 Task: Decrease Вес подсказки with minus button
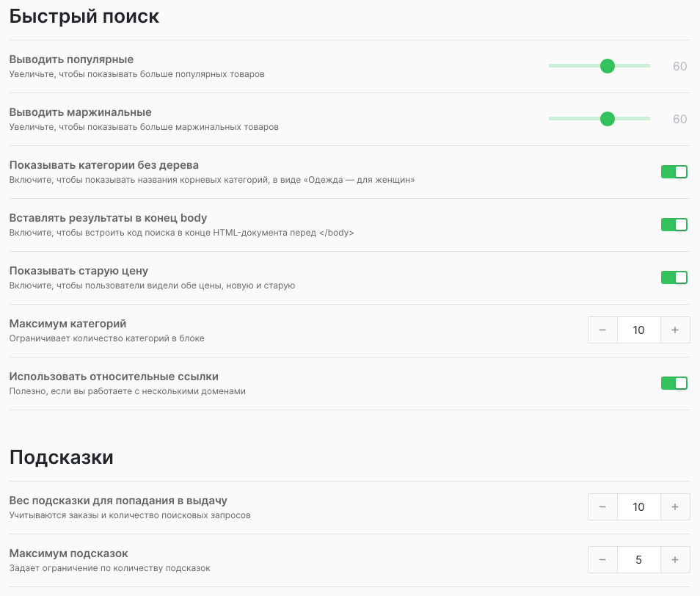point(602,506)
